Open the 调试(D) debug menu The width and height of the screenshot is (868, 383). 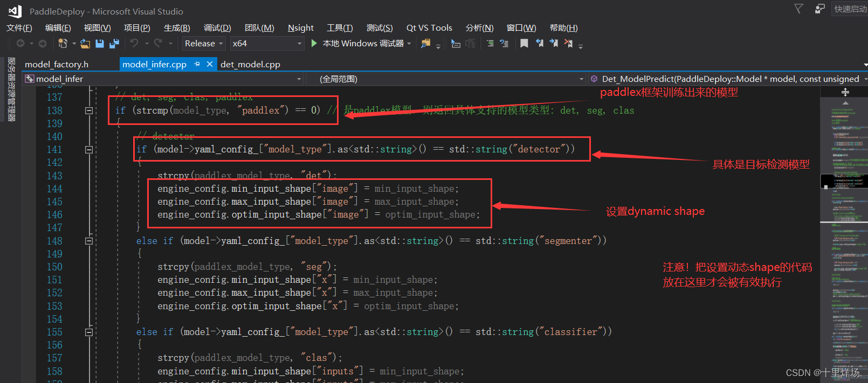click(x=217, y=28)
